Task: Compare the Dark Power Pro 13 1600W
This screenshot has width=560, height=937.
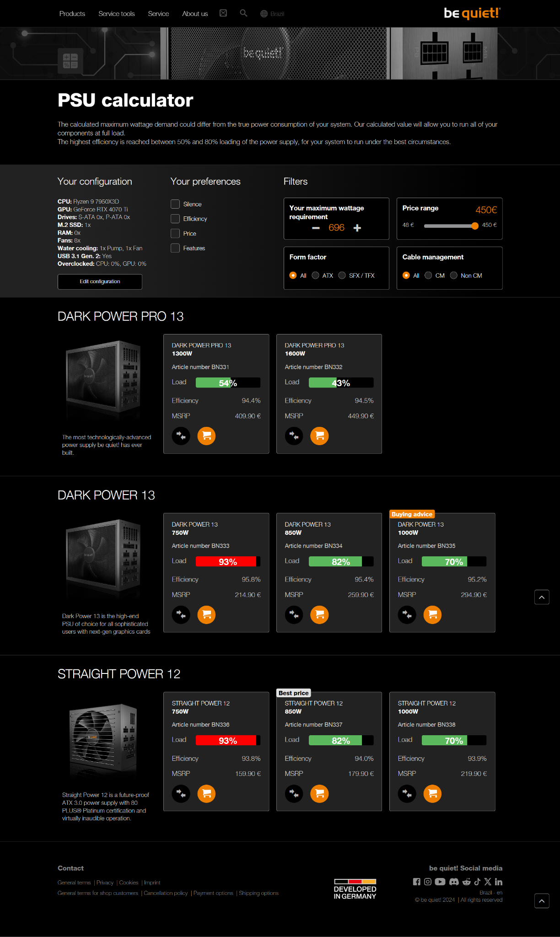Action: [x=294, y=436]
